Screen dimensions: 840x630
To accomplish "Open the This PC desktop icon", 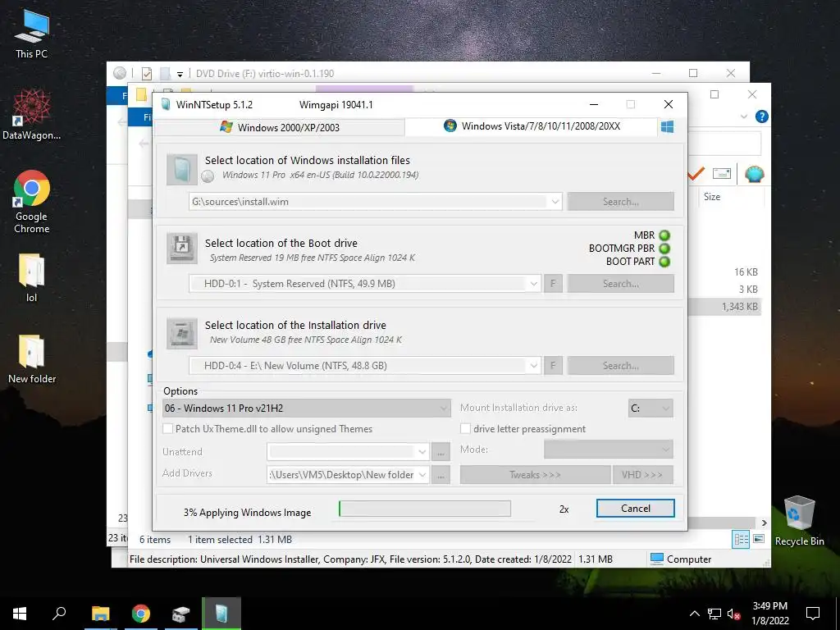I will coord(32,33).
